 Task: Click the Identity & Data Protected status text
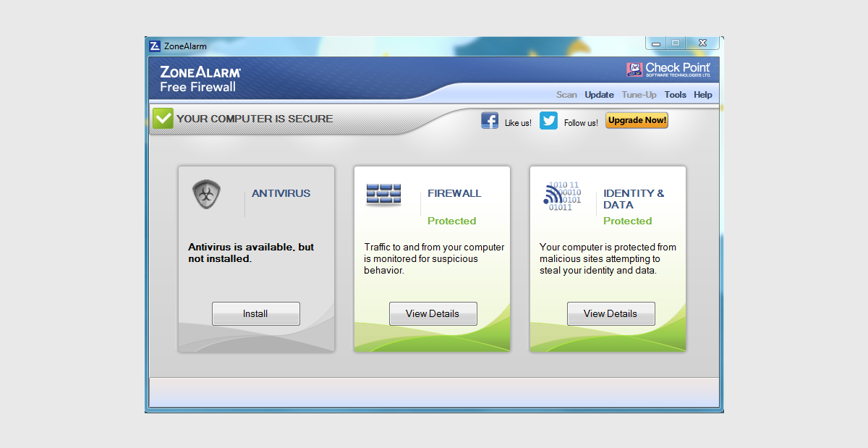(x=628, y=221)
